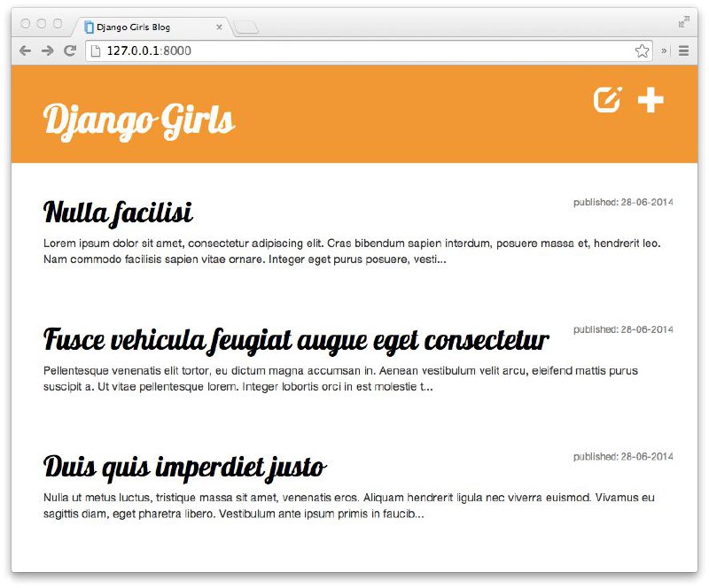This screenshot has height=588, width=709.
Task: Click the Lorem ipsum dolor excerpt text
Action: [352, 251]
